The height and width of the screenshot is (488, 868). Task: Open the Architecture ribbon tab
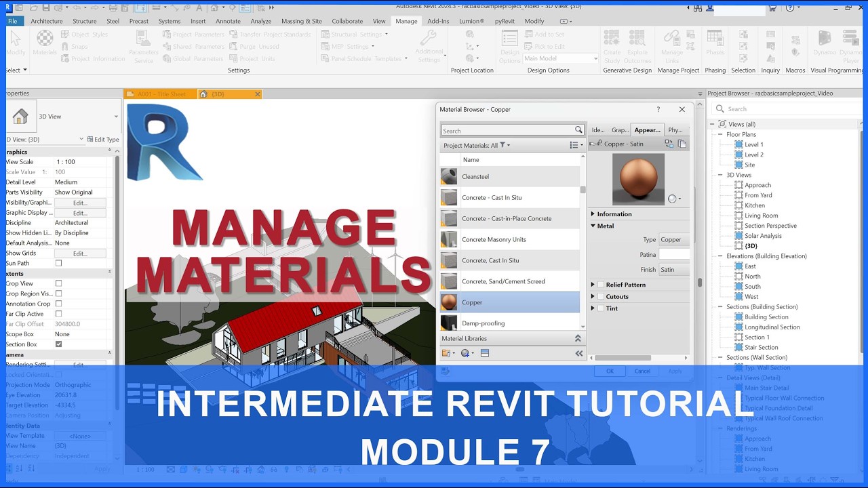(x=47, y=21)
